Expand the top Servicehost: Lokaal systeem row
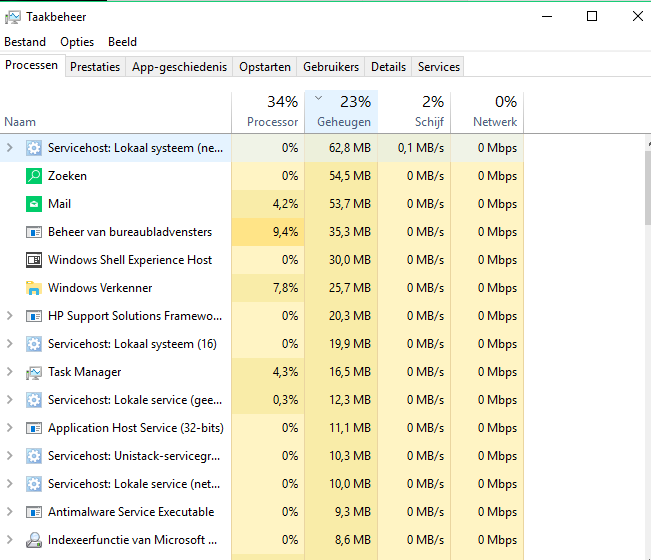This screenshot has width=651, height=560. [10, 148]
